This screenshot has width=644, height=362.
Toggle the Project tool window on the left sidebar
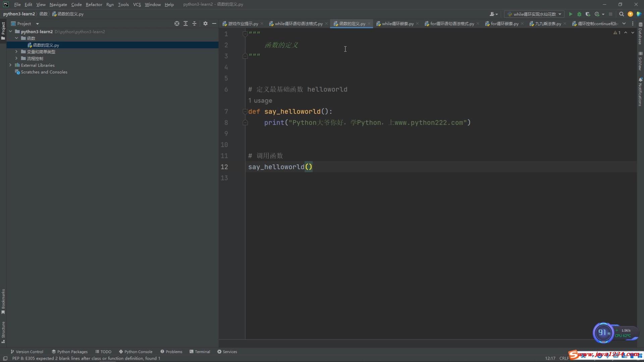click(x=3, y=31)
